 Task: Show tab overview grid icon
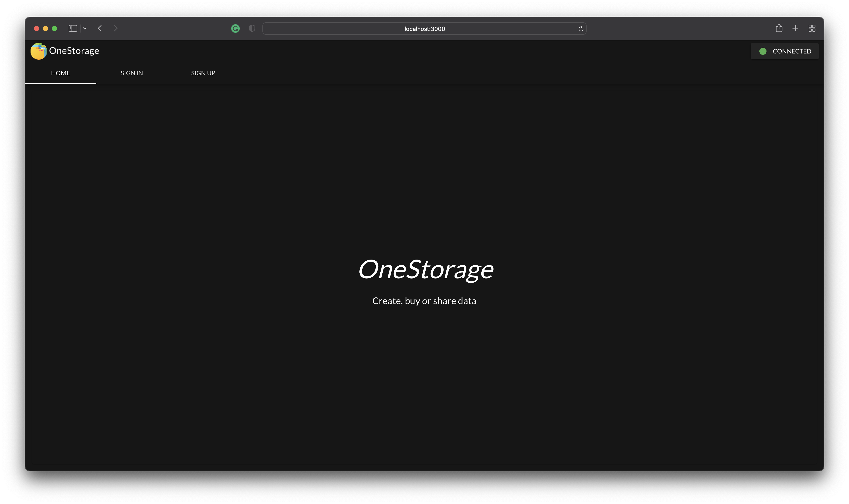click(812, 29)
